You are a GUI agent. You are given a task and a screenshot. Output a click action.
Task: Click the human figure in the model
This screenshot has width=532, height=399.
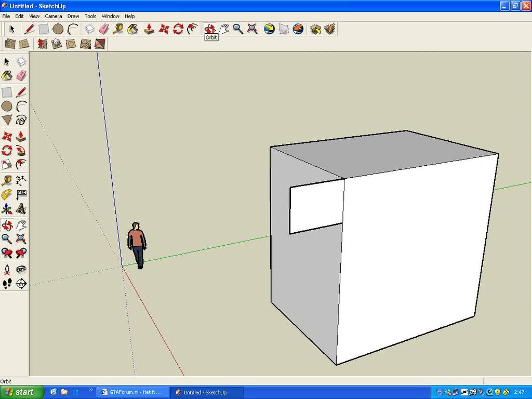[x=137, y=245]
